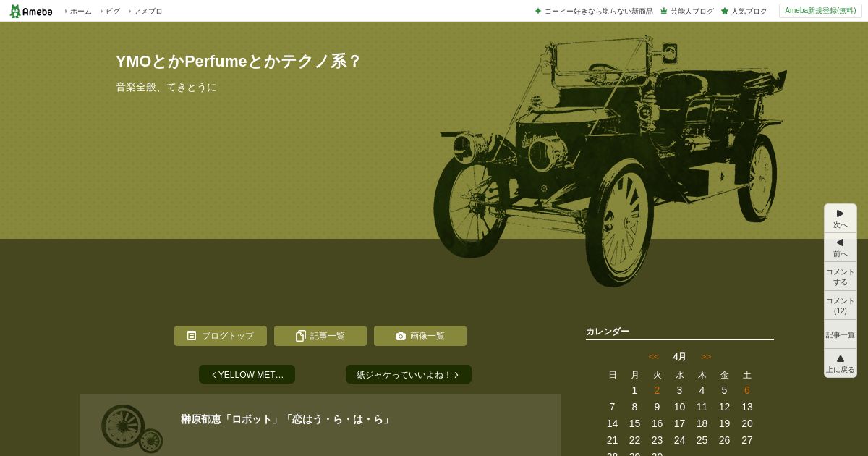Click the 土 weekday header
Image resolution: width=868 pixels, height=456 pixels.
pyautogui.click(x=747, y=374)
